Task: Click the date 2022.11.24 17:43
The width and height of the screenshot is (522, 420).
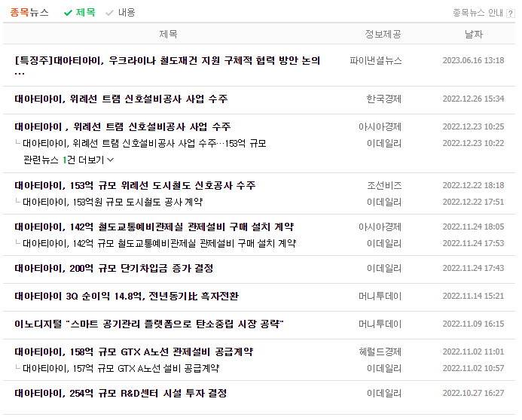Action: point(473,268)
